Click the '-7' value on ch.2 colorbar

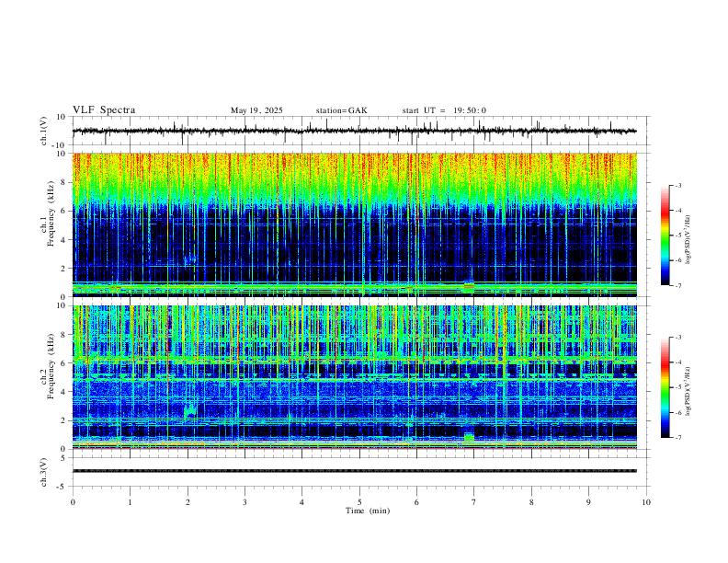(677, 437)
